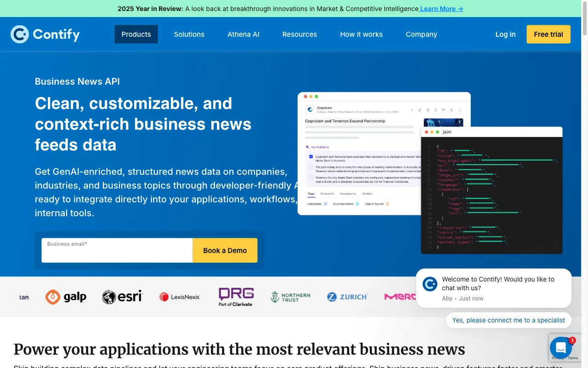Open the Products menu

coord(136,34)
